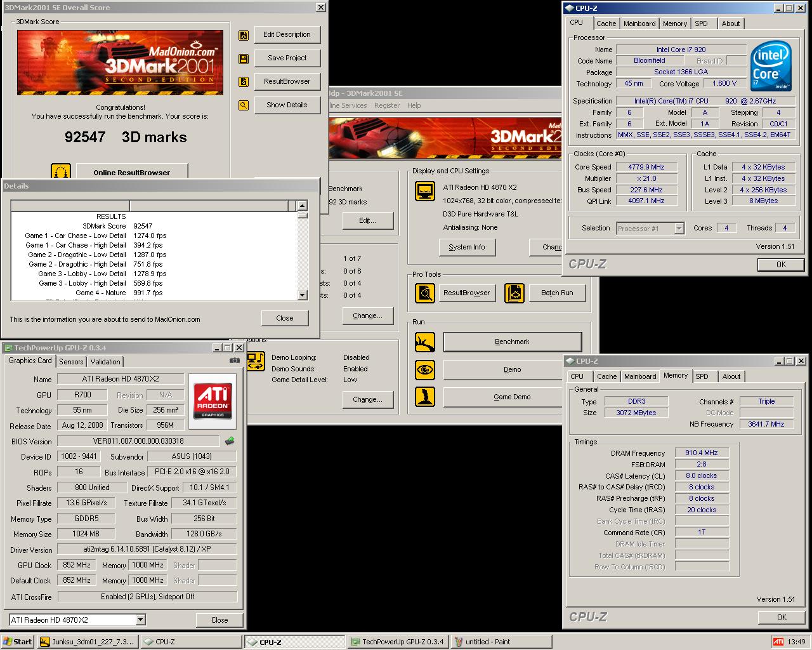Open the Sensors tab in GPU-Z
Screen dimensions: 812x650
[71, 361]
